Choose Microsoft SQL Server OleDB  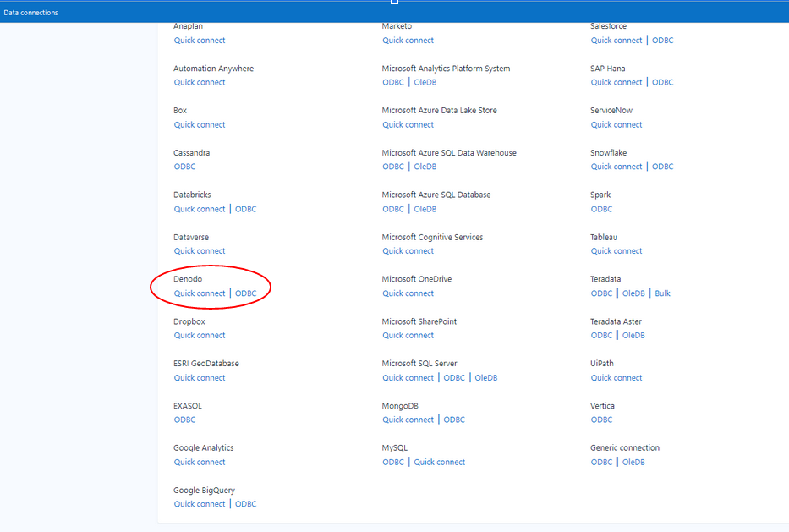(486, 377)
